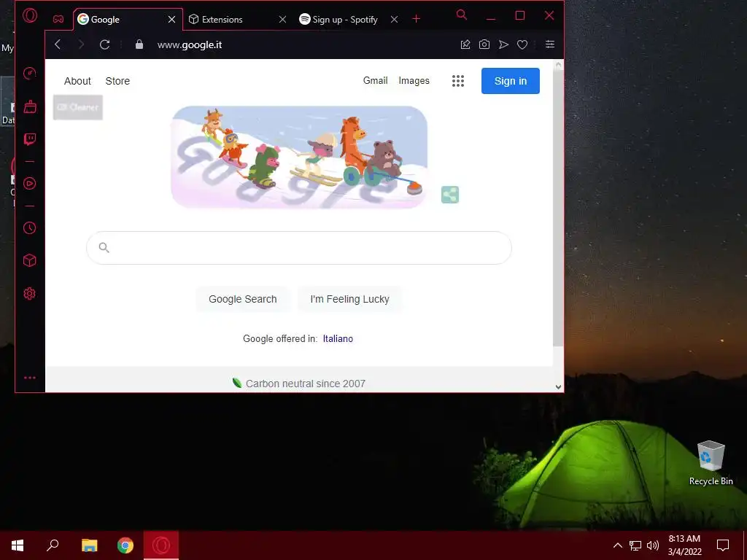Open the Images link
This screenshot has width=747, height=560.
pyautogui.click(x=414, y=80)
